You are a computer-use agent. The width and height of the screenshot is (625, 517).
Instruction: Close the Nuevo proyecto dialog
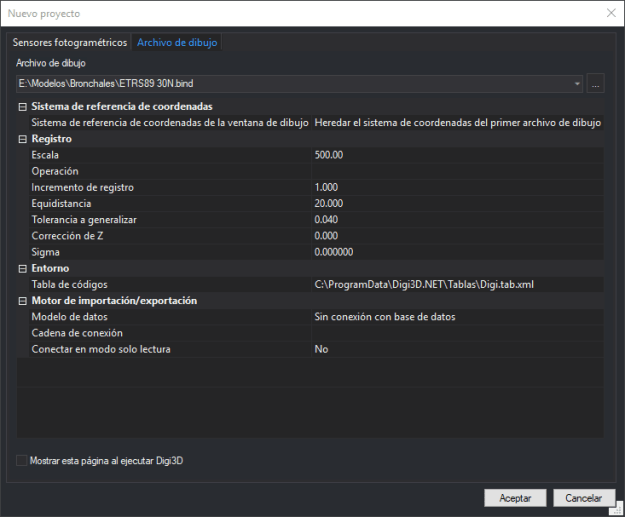(611, 14)
